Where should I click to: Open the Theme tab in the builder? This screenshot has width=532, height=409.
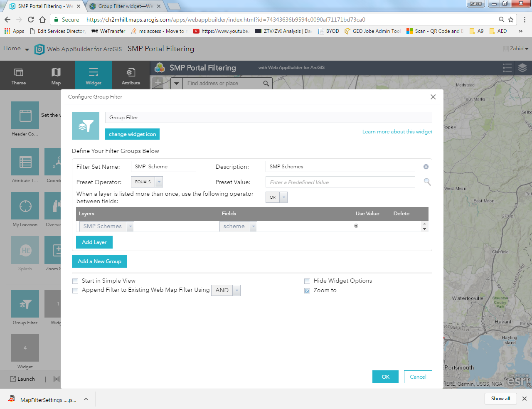coord(19,75)
